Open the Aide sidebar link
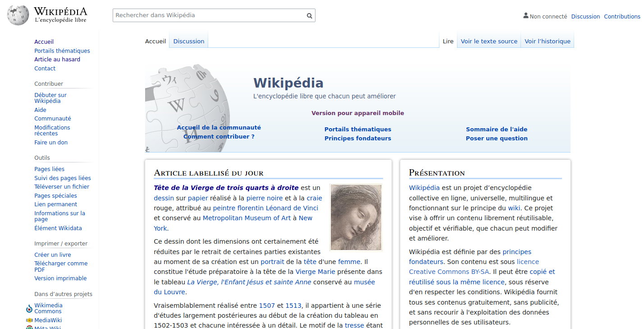This screenshot has width=644, height=329. pyautogui.click(x=40, y=110)
